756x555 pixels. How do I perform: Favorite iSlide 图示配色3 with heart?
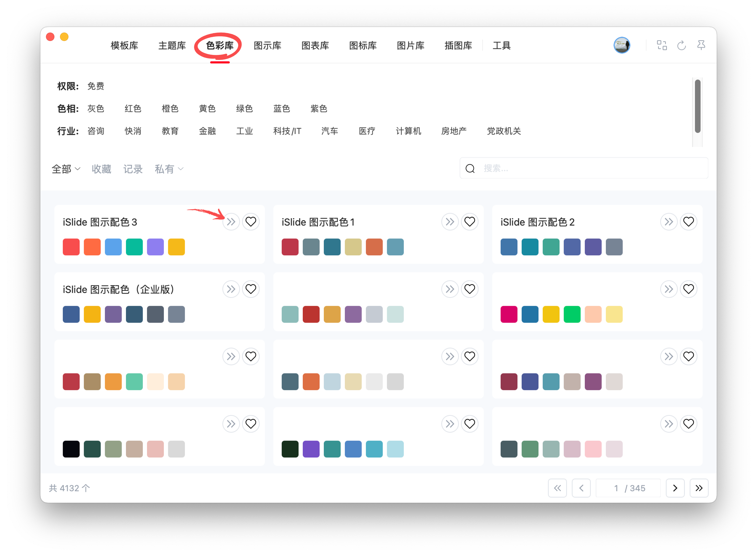(251, 222)
